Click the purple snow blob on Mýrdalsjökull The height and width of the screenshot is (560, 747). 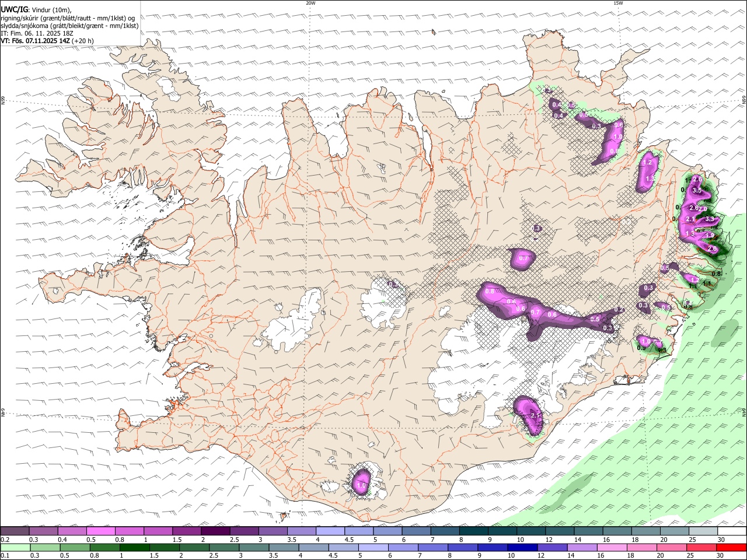click(x=362, y=484)
